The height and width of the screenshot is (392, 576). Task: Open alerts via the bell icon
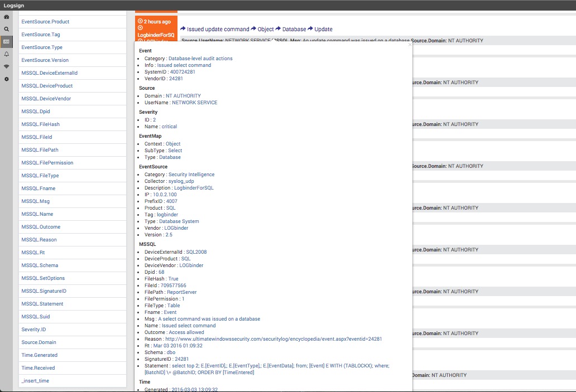click(x=7, y=54)
